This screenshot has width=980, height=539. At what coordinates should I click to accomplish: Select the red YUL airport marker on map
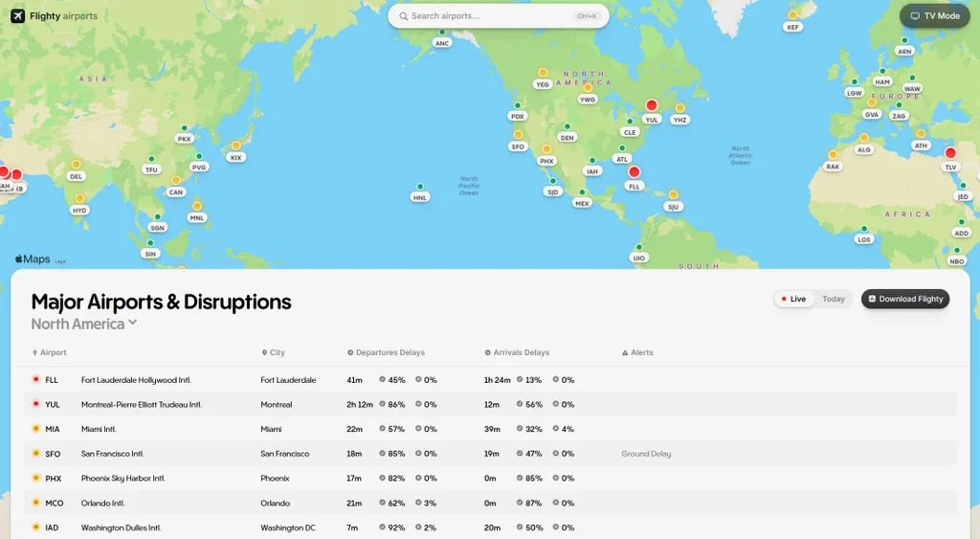click(x=651, y=105)
